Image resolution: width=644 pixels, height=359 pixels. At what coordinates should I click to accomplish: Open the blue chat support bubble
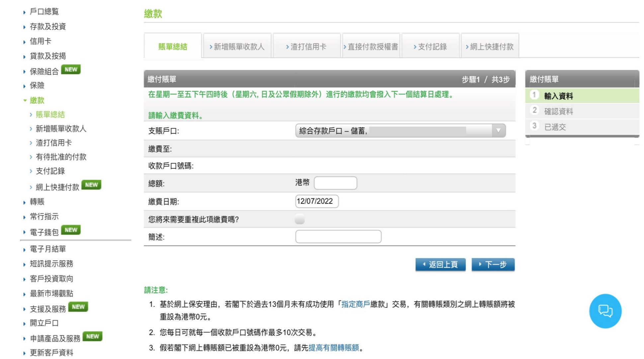(x=605, y=310)
